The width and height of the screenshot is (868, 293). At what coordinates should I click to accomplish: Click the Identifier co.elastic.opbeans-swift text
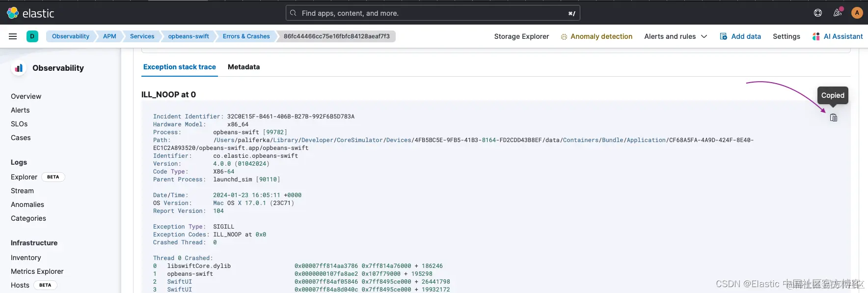(x=255, y=156)
